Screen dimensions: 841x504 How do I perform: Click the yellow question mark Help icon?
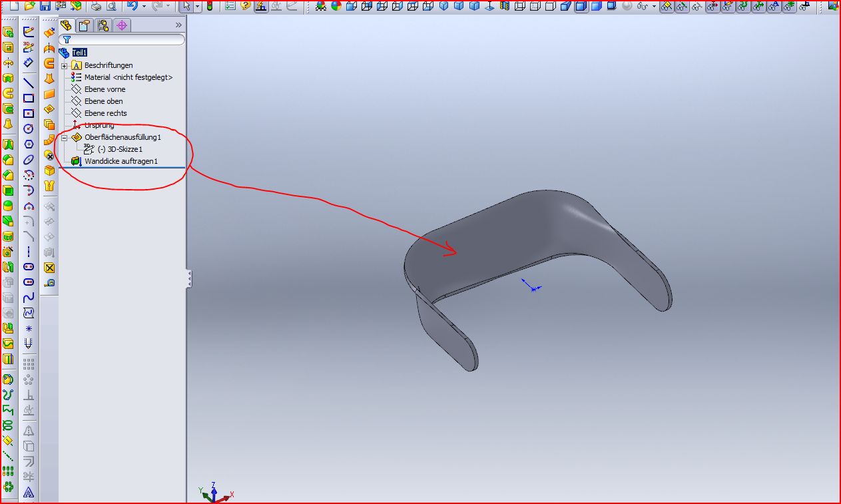pyautogui.click(x=245, y=6)
